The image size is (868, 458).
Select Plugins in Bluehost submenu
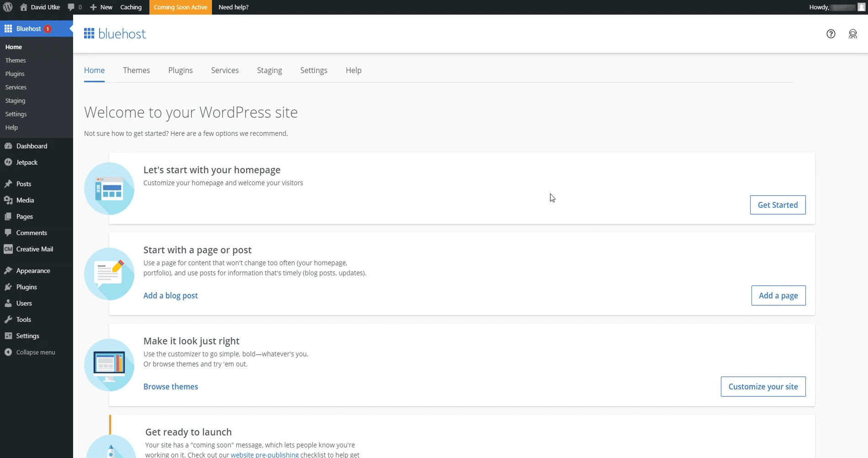click(x=15, y=74)
